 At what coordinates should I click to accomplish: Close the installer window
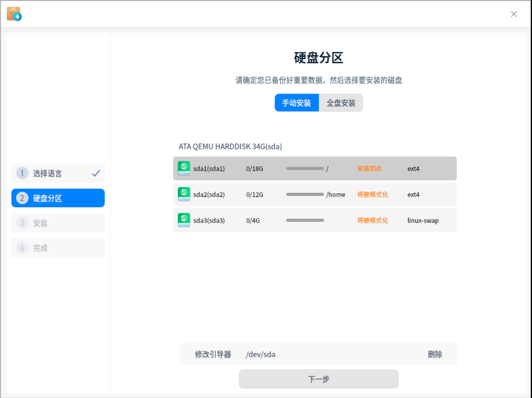coord(514,14)
